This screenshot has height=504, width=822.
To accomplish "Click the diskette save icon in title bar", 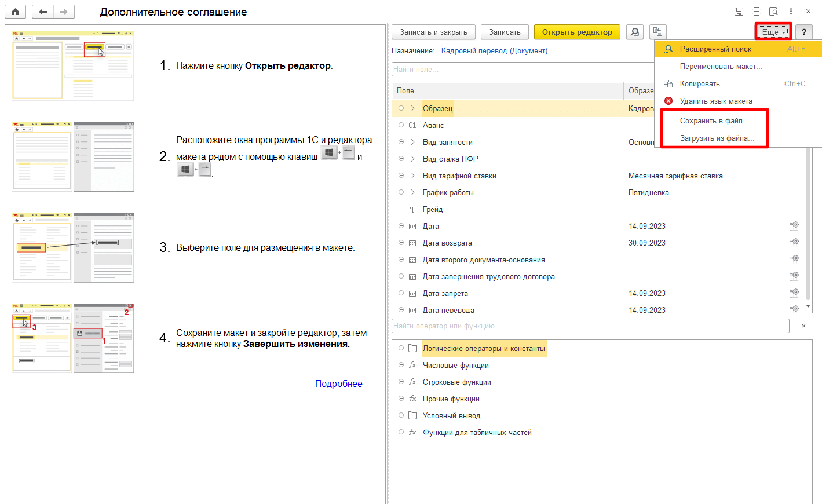I will 739,12.
